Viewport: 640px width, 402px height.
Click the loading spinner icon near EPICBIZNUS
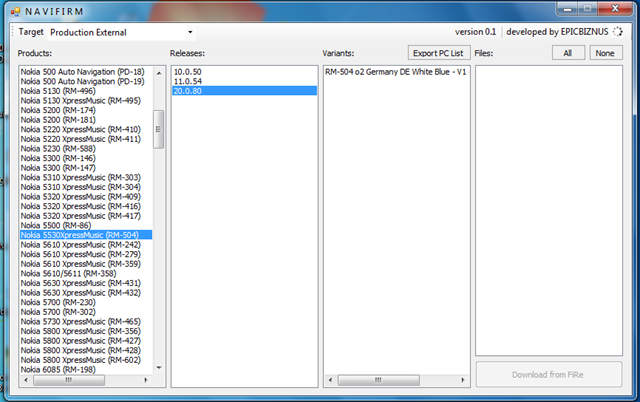point(618,32)
